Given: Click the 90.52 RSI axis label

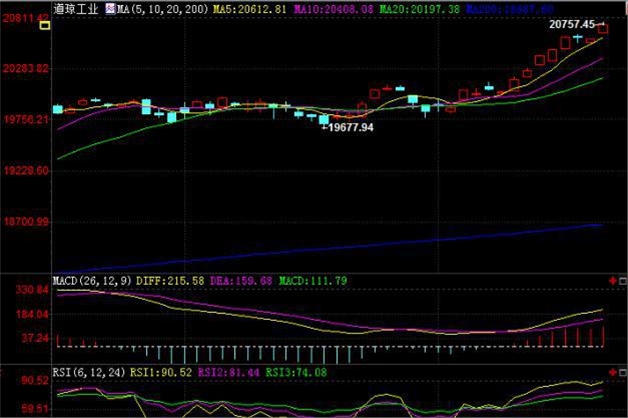Looking at the screenshot, I should pyautogui.click(x=35, y=380).
